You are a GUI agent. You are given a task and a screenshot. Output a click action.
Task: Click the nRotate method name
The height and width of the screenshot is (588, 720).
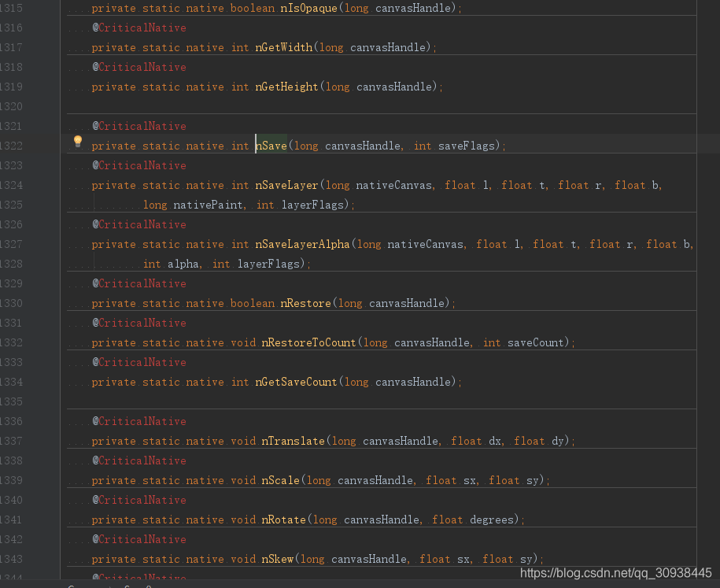[284, 520]
